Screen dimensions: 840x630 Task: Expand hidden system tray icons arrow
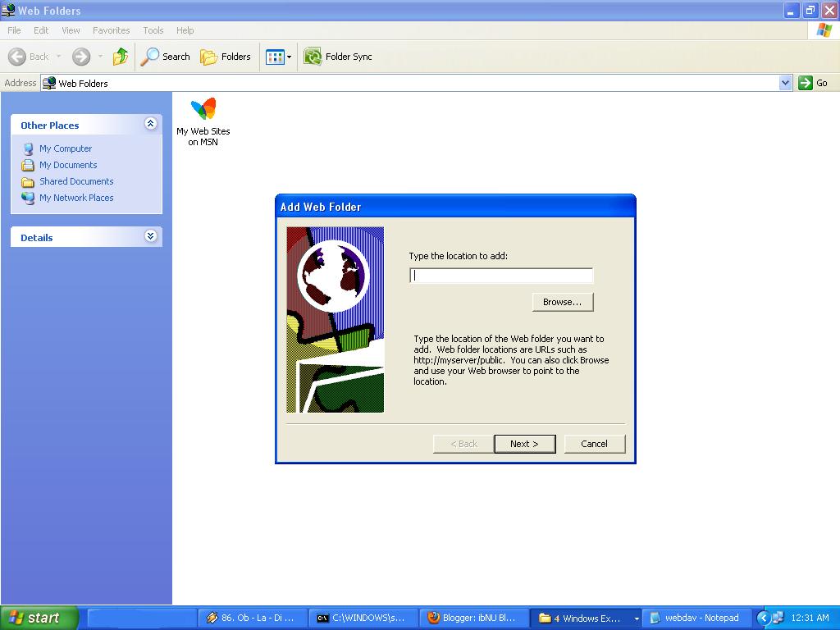763,619
